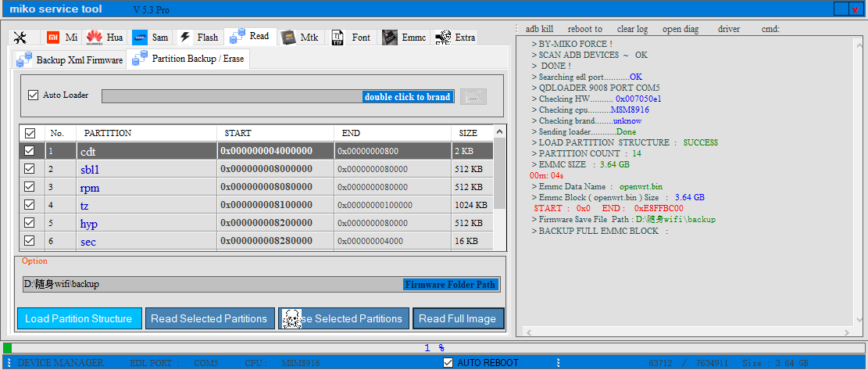
Task: Open the Sam Samsung tab
Action: 151,37
